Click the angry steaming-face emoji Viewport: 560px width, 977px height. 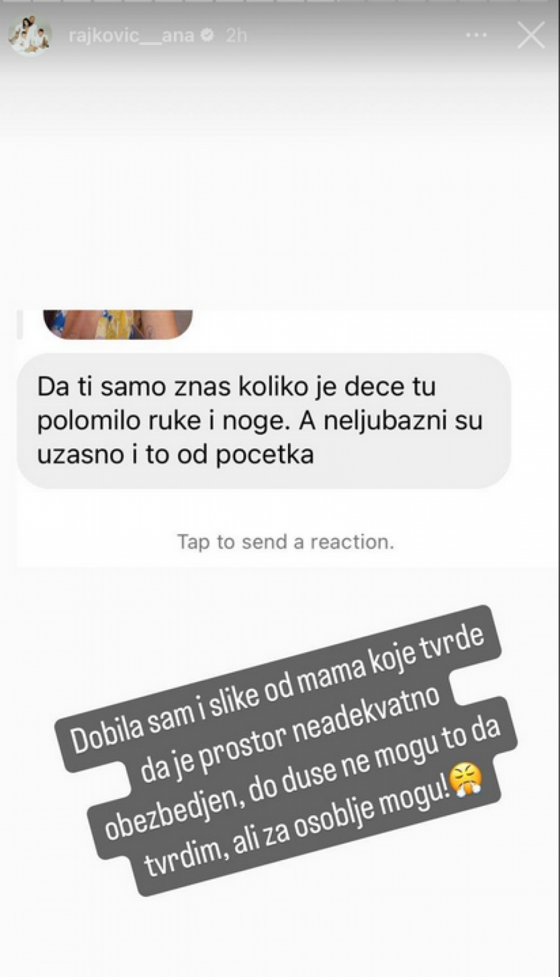[x=465, y=783]
